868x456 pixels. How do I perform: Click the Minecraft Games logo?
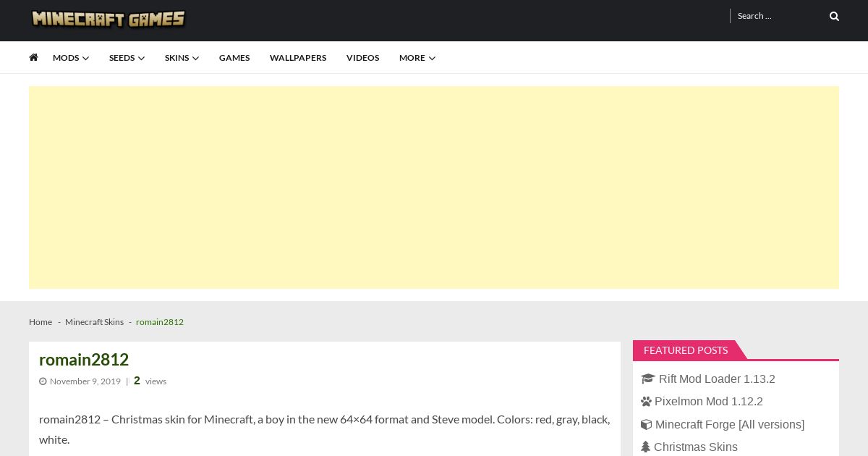[x=109, y=18]
